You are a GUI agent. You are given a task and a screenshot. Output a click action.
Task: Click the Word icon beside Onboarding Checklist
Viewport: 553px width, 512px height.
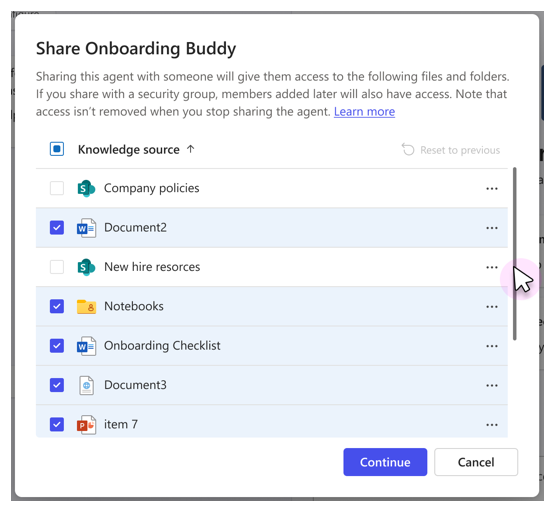pyautogui.click(x=86, y=346)
